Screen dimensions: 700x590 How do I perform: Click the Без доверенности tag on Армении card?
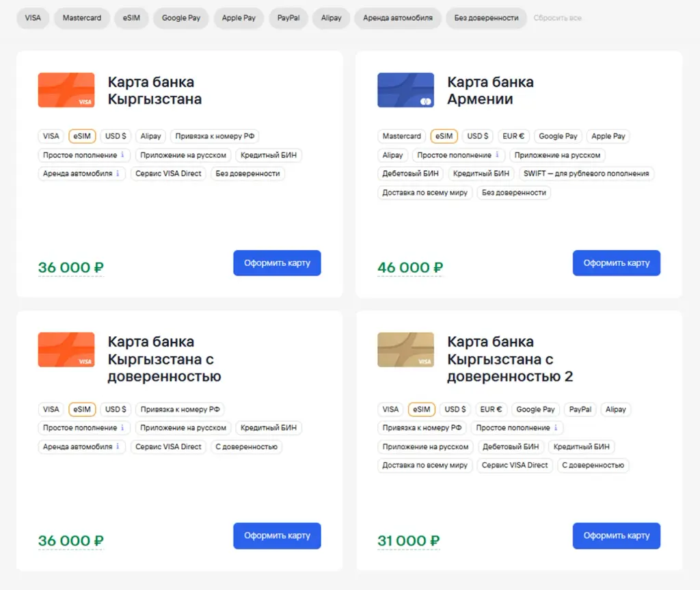(x=514, y=193)
